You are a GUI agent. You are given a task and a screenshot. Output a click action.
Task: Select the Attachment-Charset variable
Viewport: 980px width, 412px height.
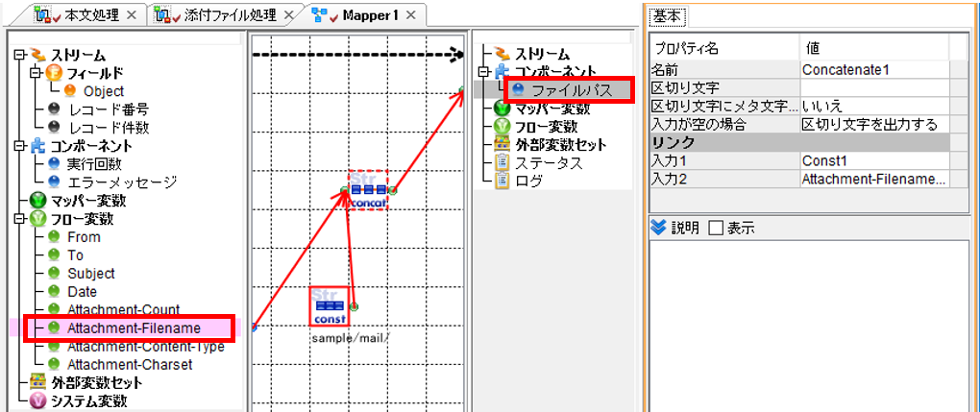[130, 364]
